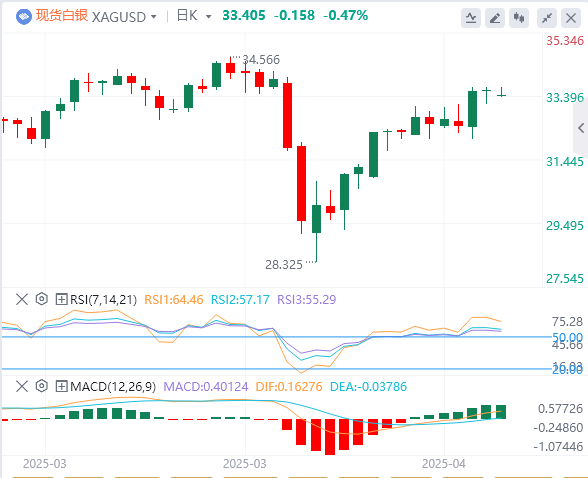Click the 34.566 high price marker

coord(261,60)
